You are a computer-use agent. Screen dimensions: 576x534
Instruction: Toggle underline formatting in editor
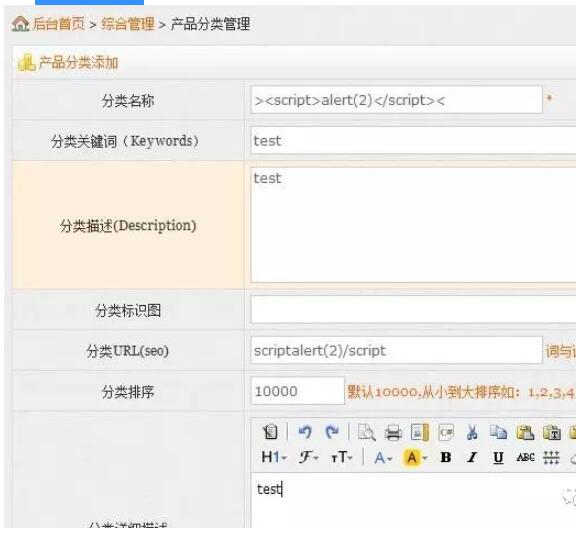coord(498,458)
